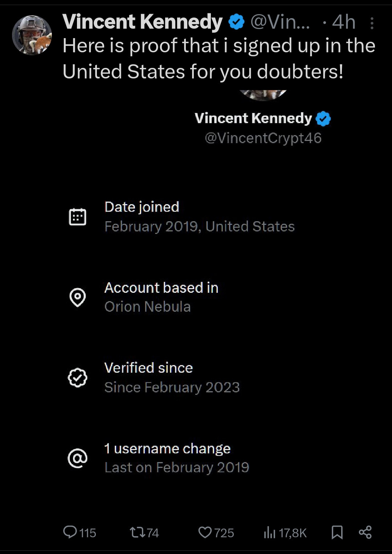Bookmark this post

[x=337, y=533]
